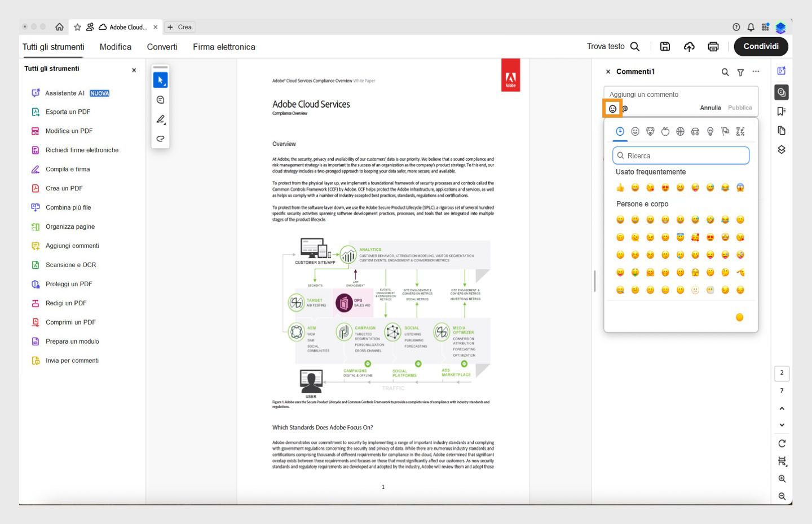812x524 pixels.
Task: Search comments with the magnifier icon
Action: tap(725, 72)
